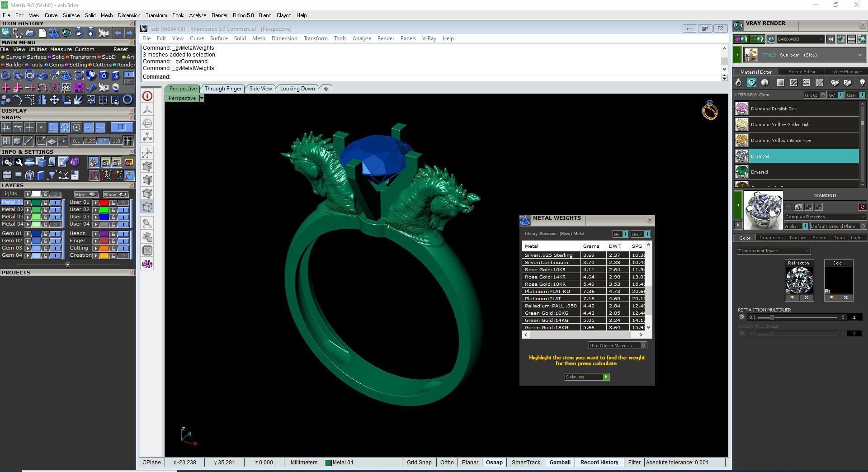Click the light bulb icon in Material Editor
Viewport: 868px width, 472px height.
(862, 83)
